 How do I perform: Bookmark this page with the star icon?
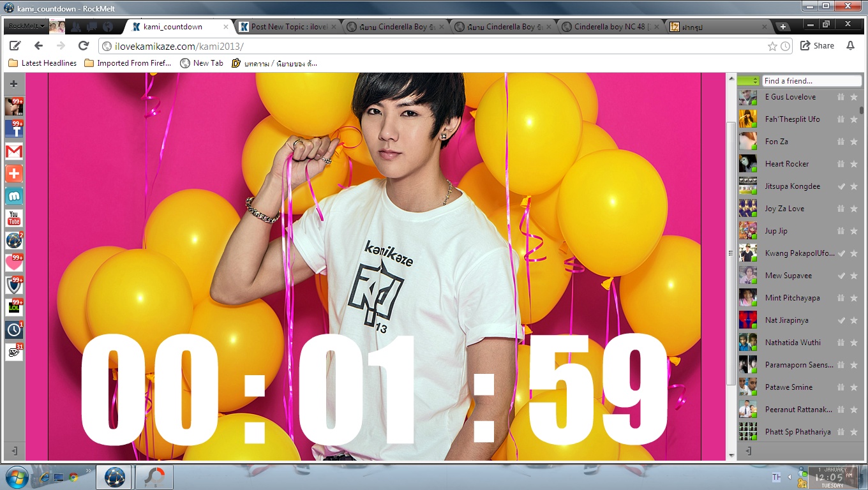pos(772,46)
